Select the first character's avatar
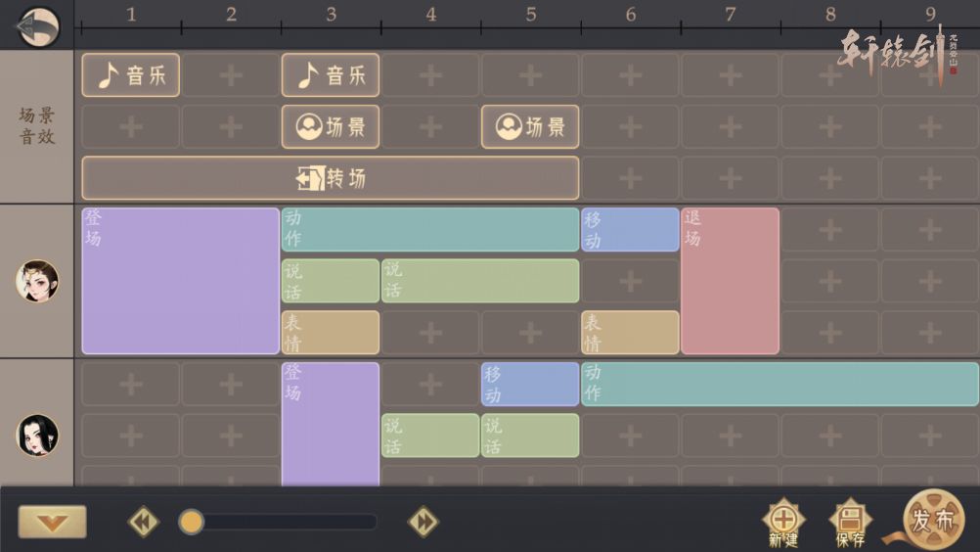 pos(37,281)
